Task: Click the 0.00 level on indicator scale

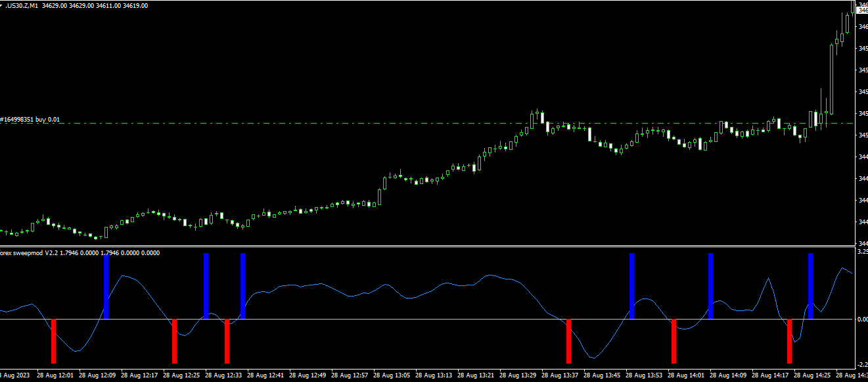Action: (x=862, y=320)
